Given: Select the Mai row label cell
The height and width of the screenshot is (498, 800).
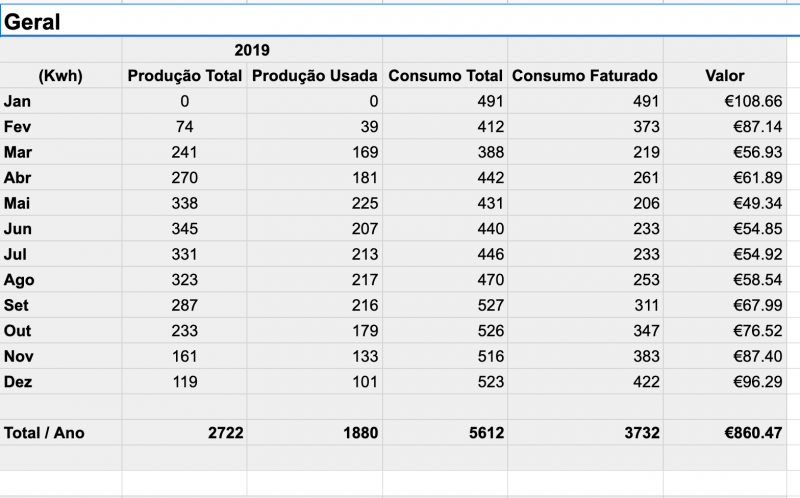Looking at the screenshot, I should point(61,203).
